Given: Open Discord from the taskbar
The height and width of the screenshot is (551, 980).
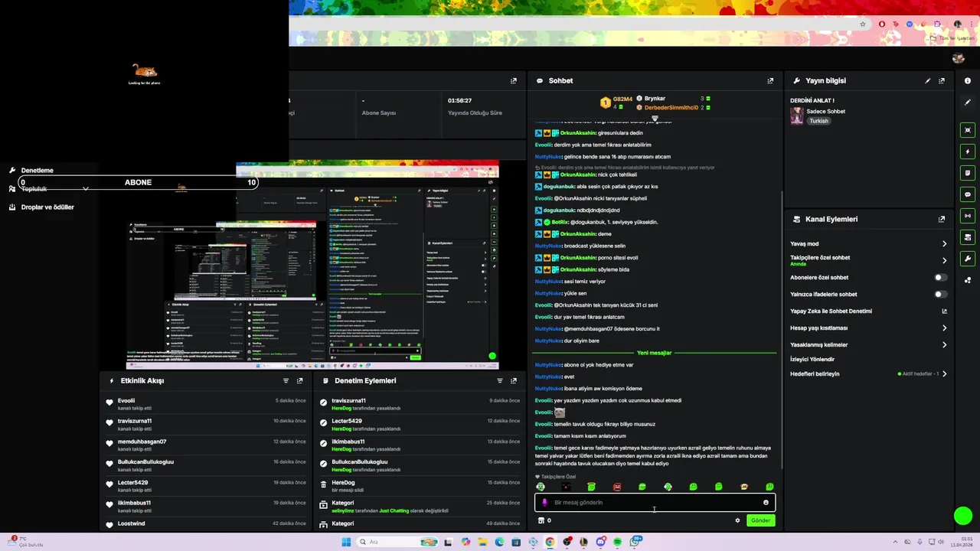Looking at the screenshot, I should (x=600, y=542).
